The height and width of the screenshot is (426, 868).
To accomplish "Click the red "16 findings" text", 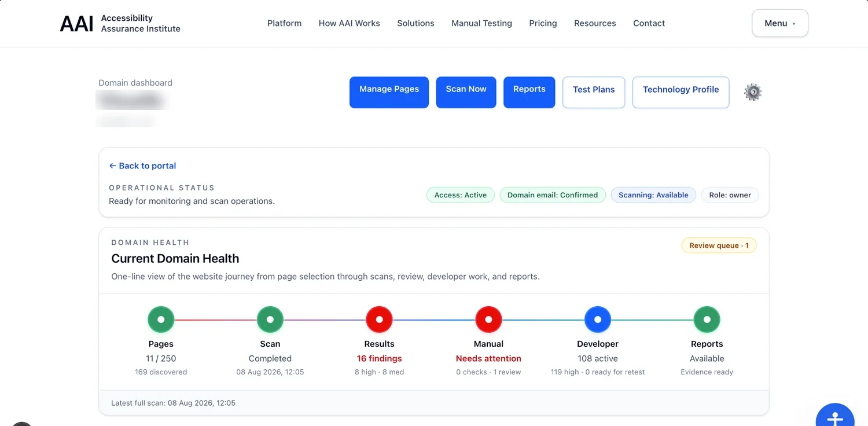I will point(380,358).
